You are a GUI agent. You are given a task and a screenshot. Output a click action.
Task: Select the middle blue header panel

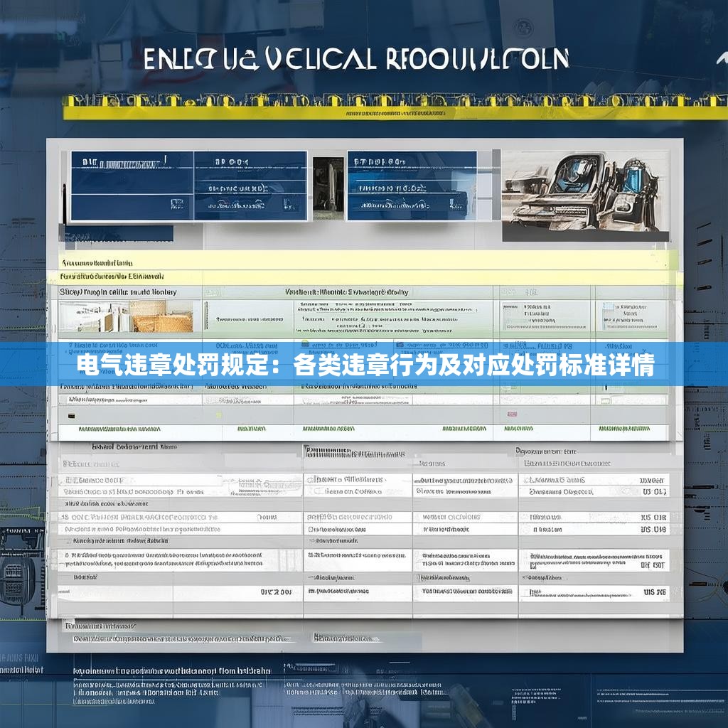(x=250, y=186)
